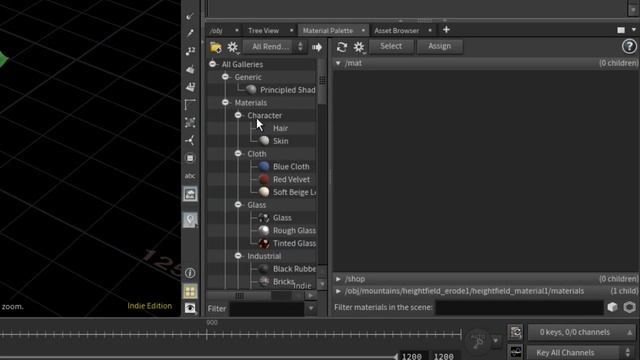Click the Filter materials in the scene field

pos(519,307)
